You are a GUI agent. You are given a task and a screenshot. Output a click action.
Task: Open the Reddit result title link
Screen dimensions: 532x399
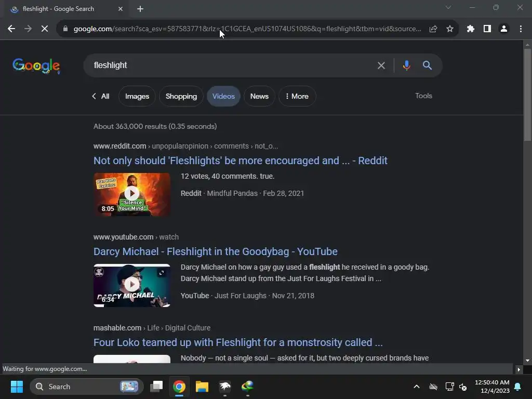[240, 161]
